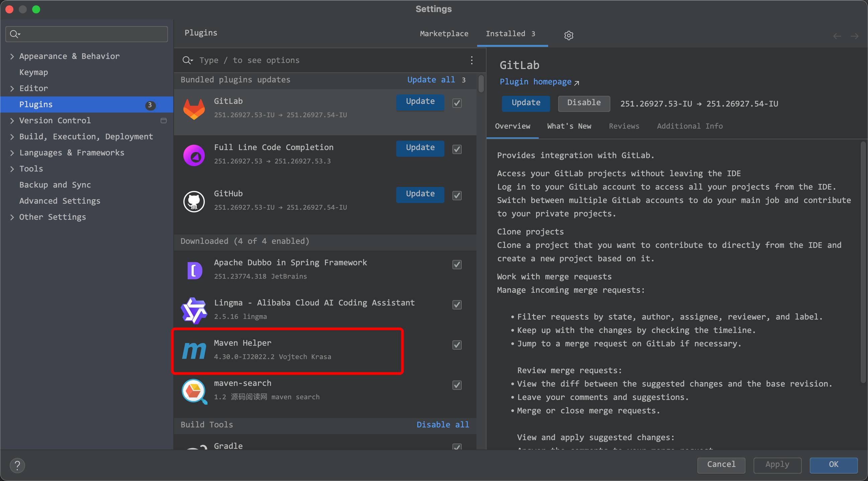The width and height of the screenshot is (868, 481).
Task: Expand the Tools settings node
Action: [12, 169]
